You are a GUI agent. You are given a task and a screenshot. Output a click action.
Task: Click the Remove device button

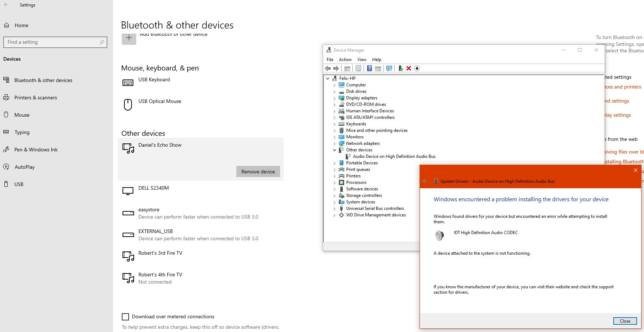tap(258, 172)
